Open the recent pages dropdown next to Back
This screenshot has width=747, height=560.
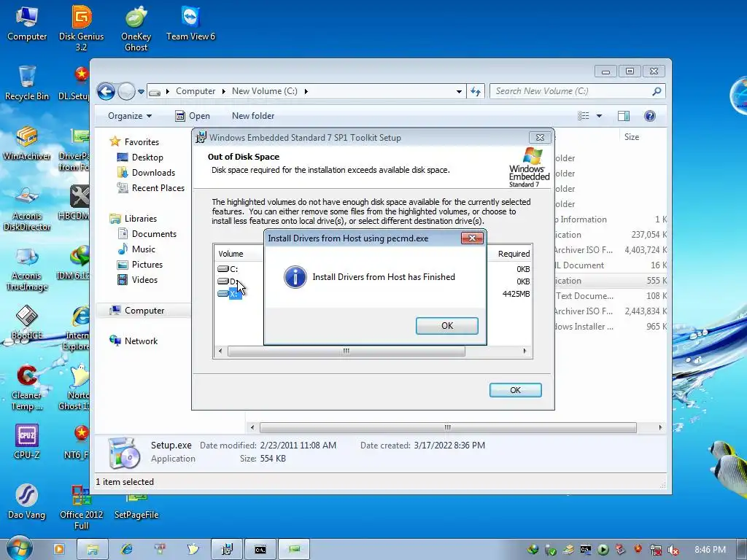coord(141,91)
